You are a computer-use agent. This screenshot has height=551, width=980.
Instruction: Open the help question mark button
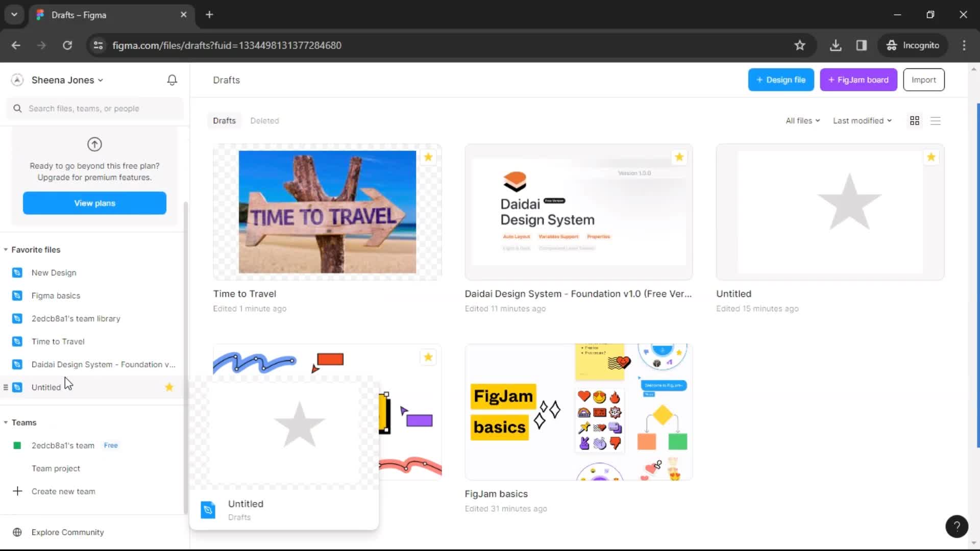pyautogui.click(x=957, y=527)
